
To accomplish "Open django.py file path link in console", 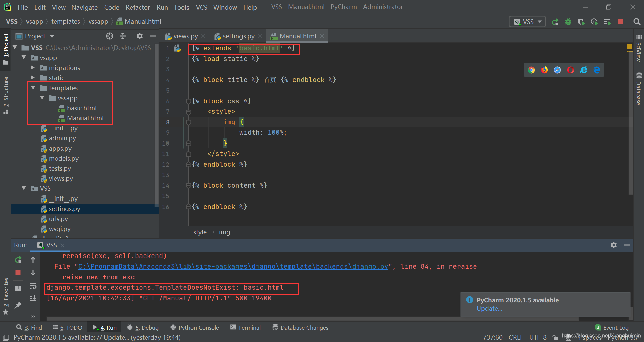I will [x=233, y=267].
